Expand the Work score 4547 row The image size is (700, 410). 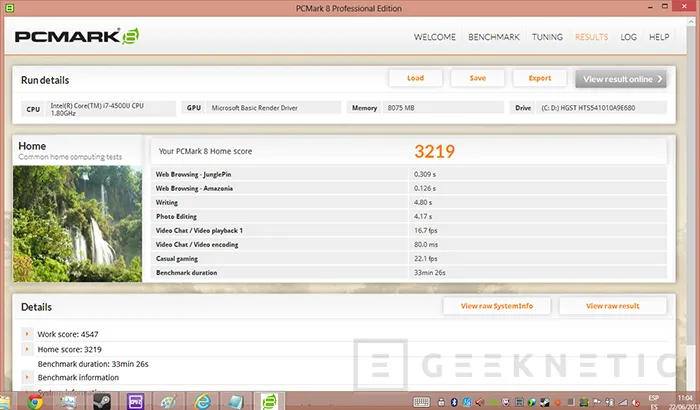point(27,334)
